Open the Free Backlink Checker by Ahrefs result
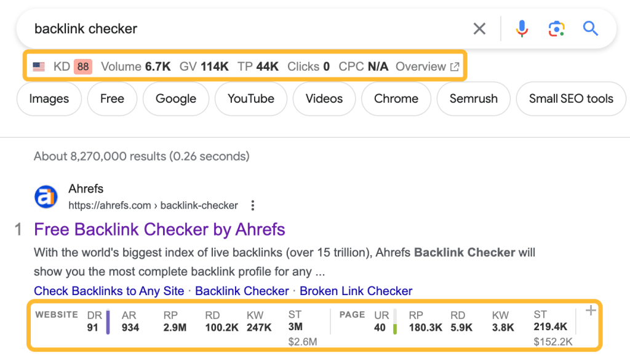The height and width of the screenshot is (364, 630). (159, 229)
